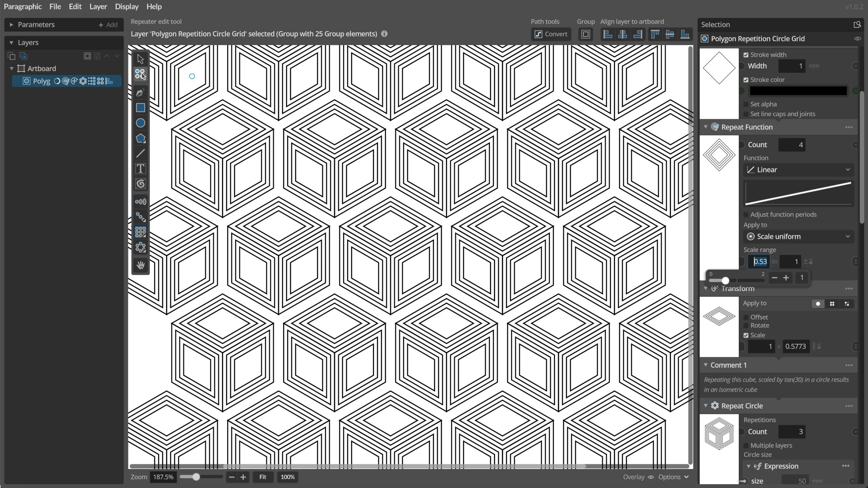
Task: Click the zoom plus button
Action: (243, 477)
